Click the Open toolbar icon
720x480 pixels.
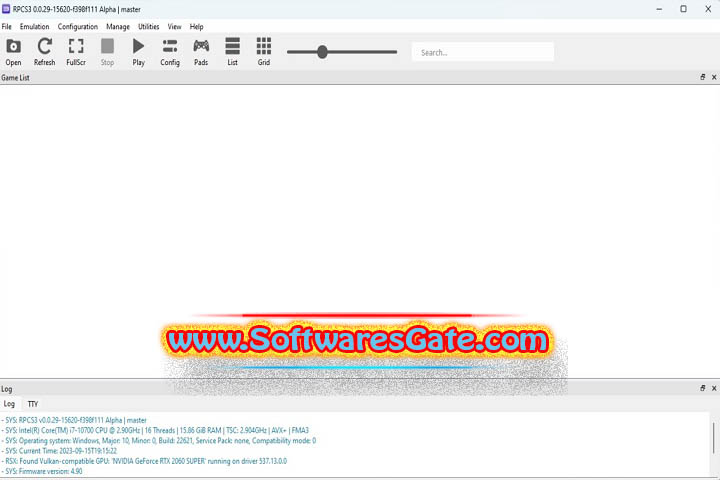click(x=13, y=52)
